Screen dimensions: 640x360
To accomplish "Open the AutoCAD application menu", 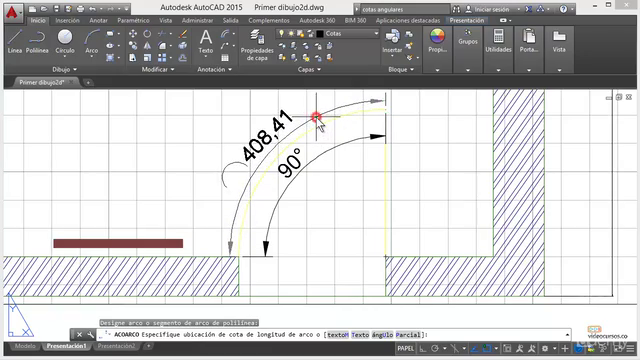I will point(12,13).
